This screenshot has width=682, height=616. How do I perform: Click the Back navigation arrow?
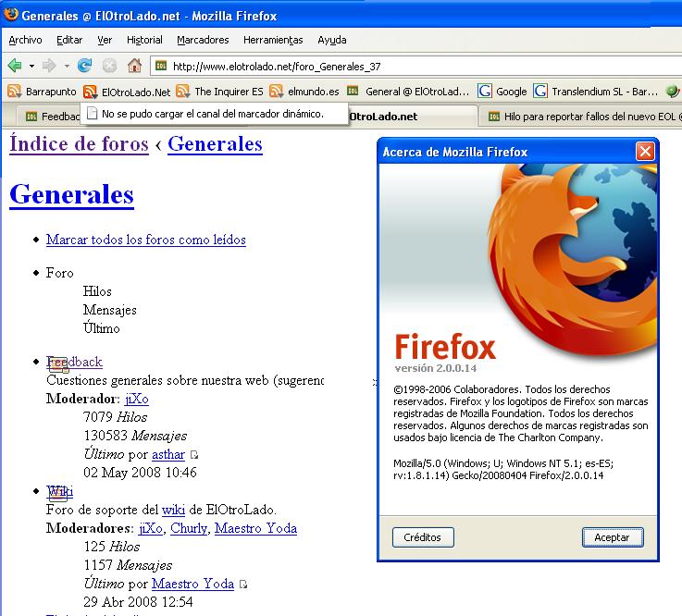pyautogui.click(x=15, y=66)
